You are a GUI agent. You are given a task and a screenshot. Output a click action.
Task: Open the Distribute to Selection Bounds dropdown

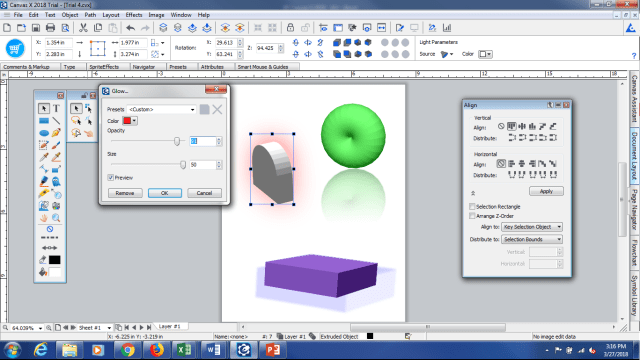[532, 240]
